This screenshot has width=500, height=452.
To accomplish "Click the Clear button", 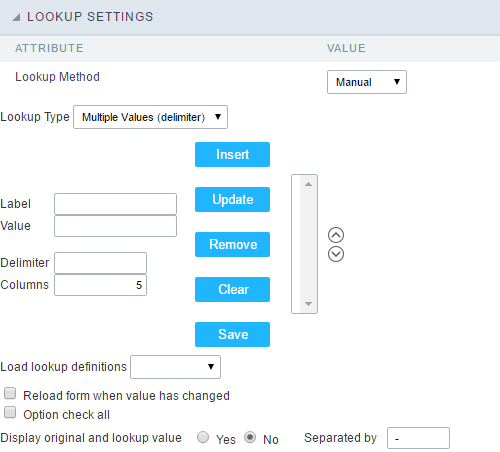I will (232, 289).
